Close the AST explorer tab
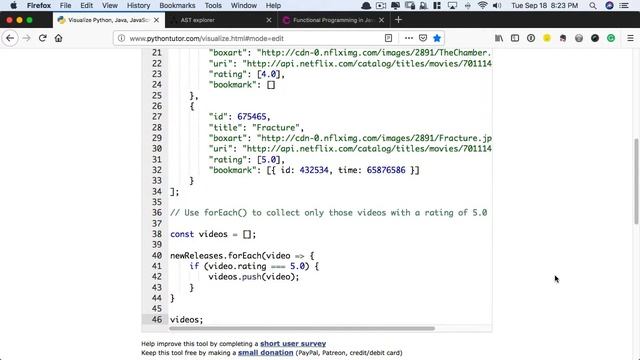This screenshot has width=640, height=360. [269, 20]
